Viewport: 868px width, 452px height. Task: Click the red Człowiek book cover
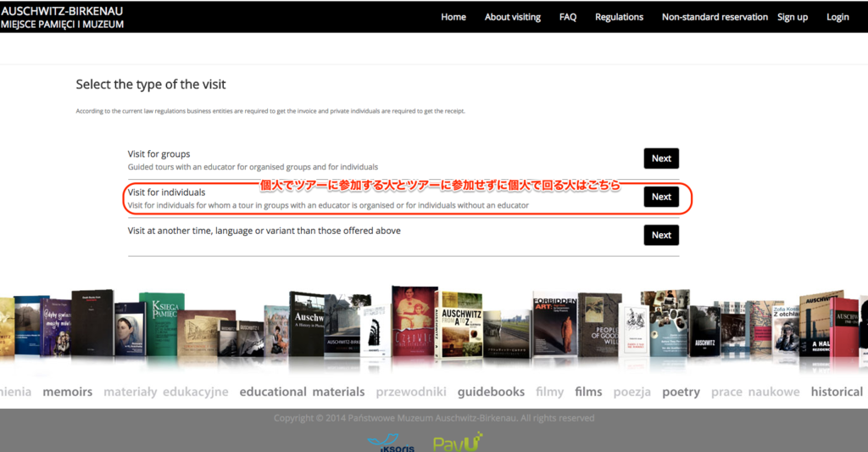coord(415,322)
